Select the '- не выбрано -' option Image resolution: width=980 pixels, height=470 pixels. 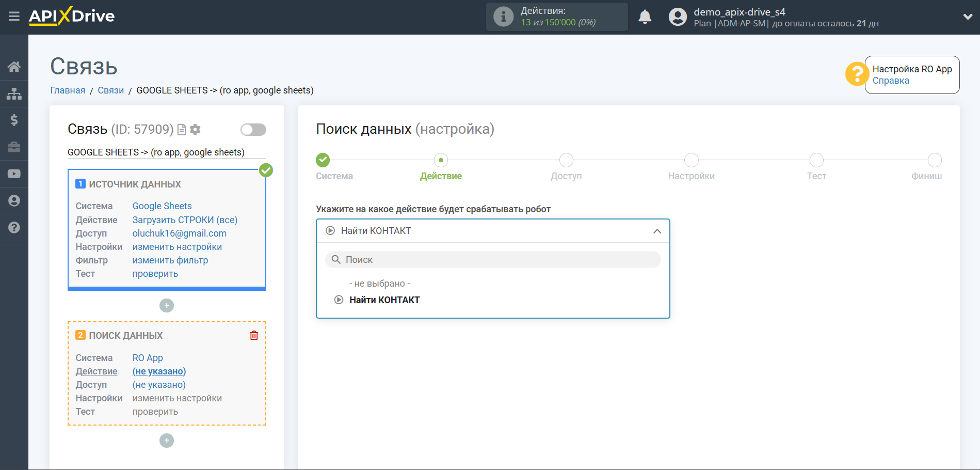[x=379, y=284]
